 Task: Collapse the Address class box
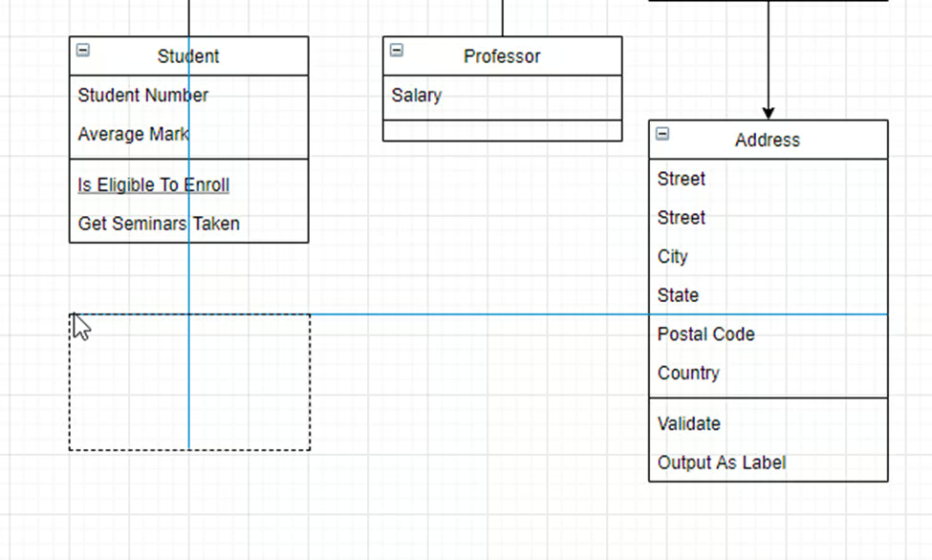(662, 134)
